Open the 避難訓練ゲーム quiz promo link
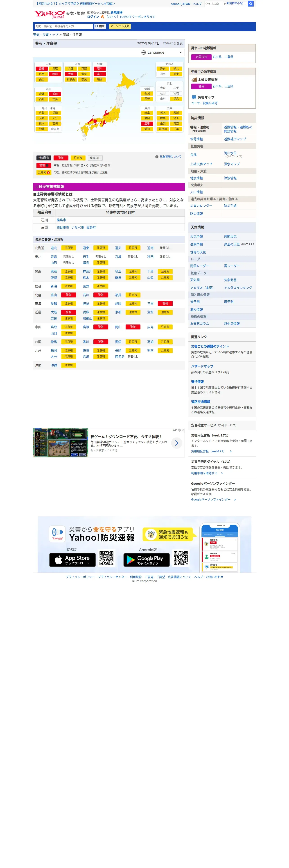Screen dimensions: 289x868 (75, 3)
